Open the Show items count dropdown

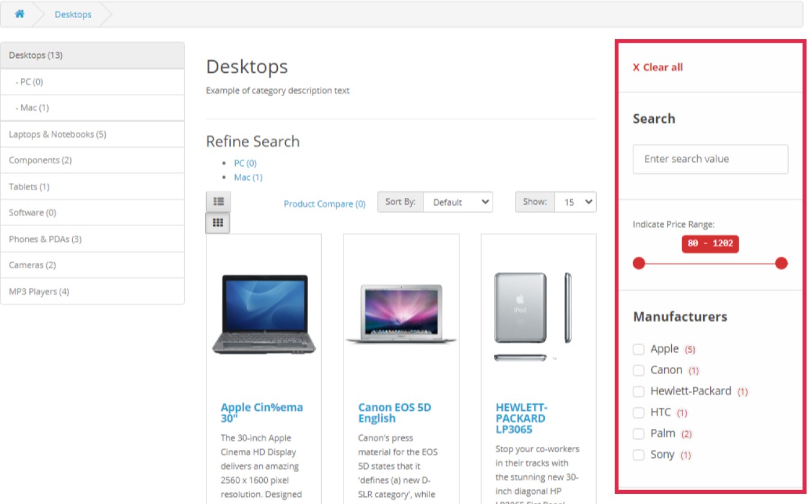tap(575, 202)
